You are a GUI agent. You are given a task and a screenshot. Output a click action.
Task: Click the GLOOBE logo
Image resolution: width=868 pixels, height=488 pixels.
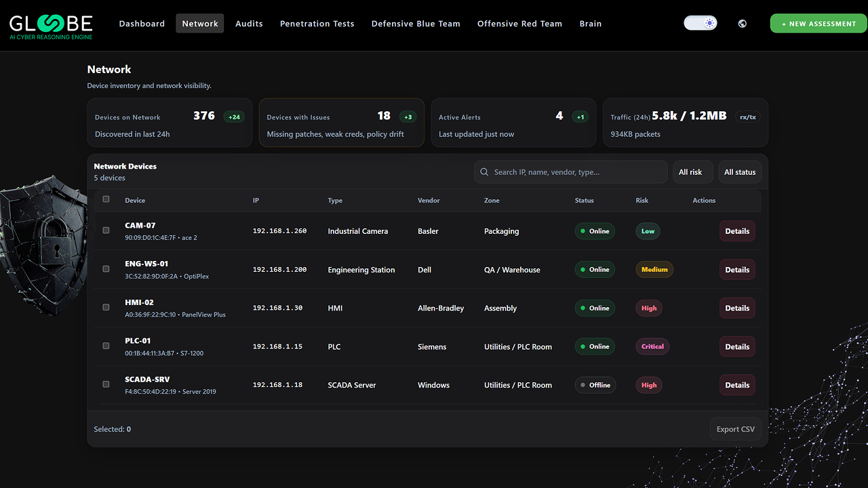pyautogui.click(x=51, y=25)
